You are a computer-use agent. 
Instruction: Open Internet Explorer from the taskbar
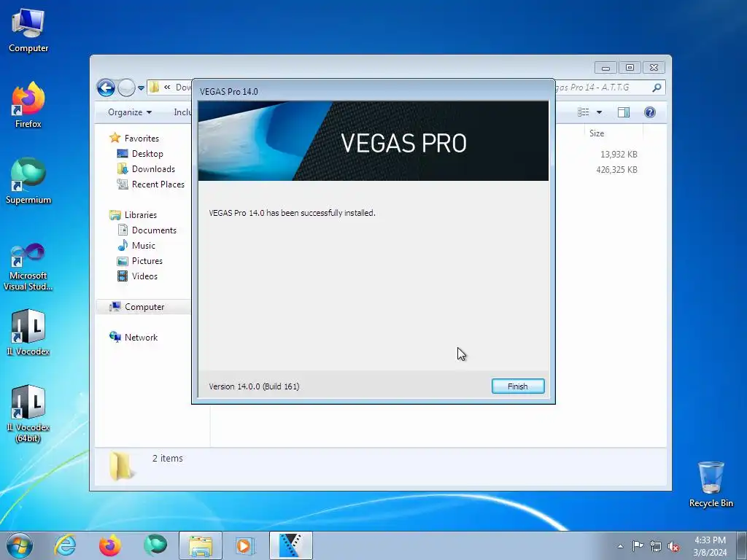click(65, 545)
